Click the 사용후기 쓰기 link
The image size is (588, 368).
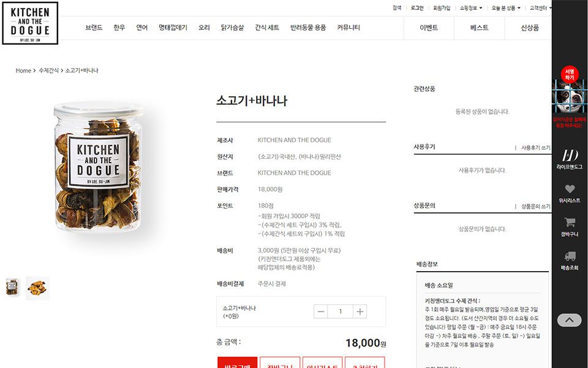(535, 148)
